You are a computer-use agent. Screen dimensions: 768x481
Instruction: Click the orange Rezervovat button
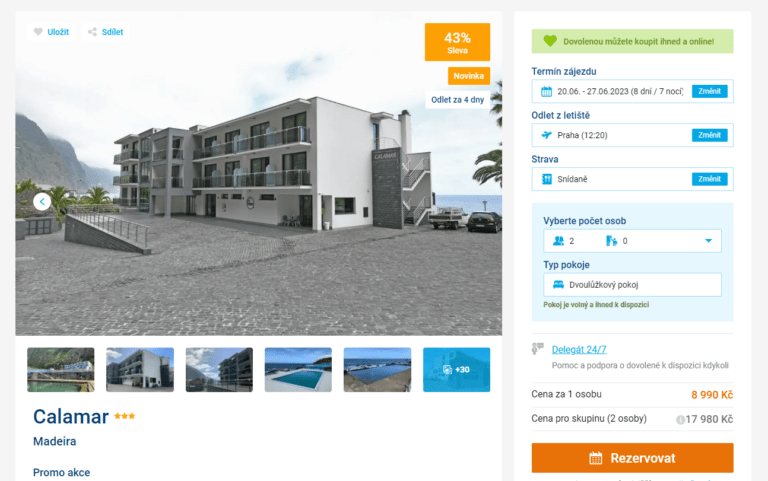(632, 458)
